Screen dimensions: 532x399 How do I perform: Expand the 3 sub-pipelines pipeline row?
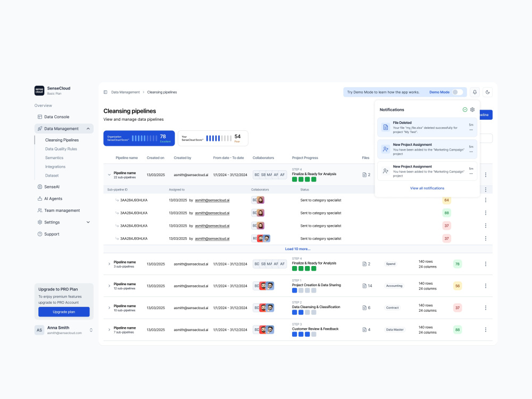click(x=109, y=264)
